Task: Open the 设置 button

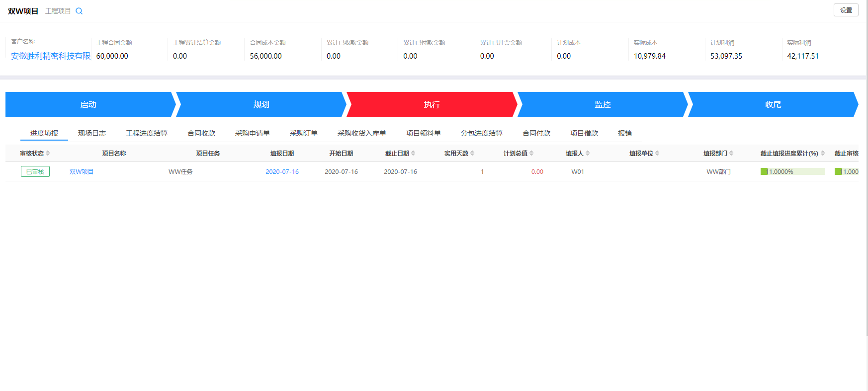Action: pos(846,10)
